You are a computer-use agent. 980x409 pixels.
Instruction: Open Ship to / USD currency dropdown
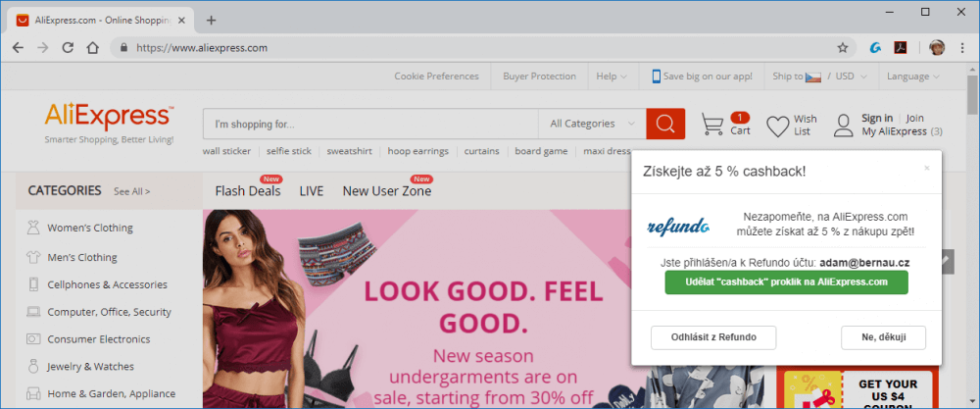(x=819, y=77)
